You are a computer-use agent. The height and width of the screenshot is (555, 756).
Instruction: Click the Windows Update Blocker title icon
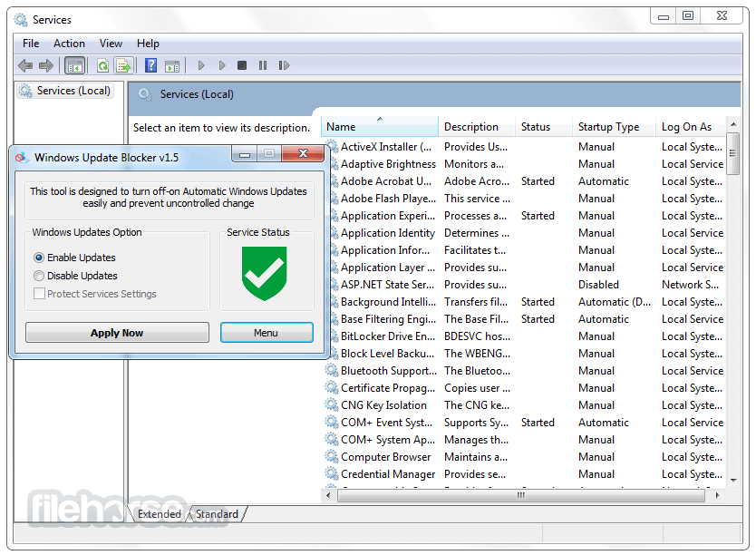21,158
